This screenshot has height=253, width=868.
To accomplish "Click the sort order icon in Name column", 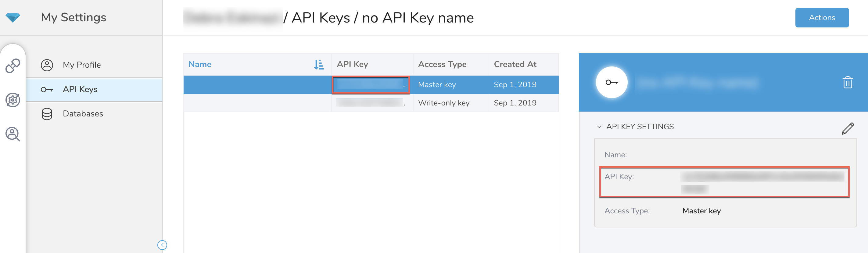I will (x=318, y=64).
